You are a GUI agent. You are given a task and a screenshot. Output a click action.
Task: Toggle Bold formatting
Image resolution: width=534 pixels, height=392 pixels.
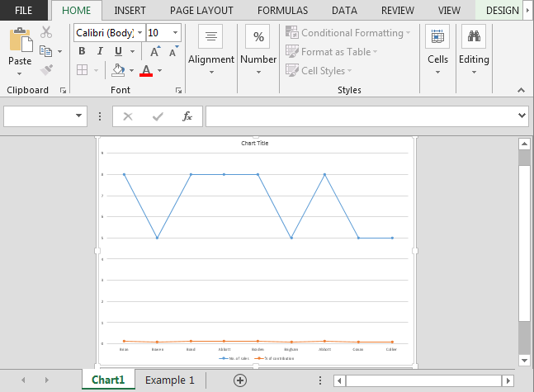82,51
